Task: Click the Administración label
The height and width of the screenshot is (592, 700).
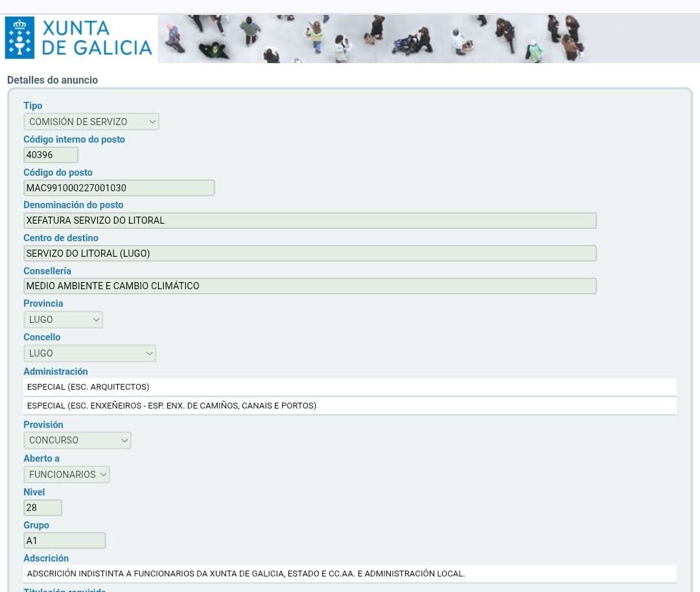Action: point(56,372)
